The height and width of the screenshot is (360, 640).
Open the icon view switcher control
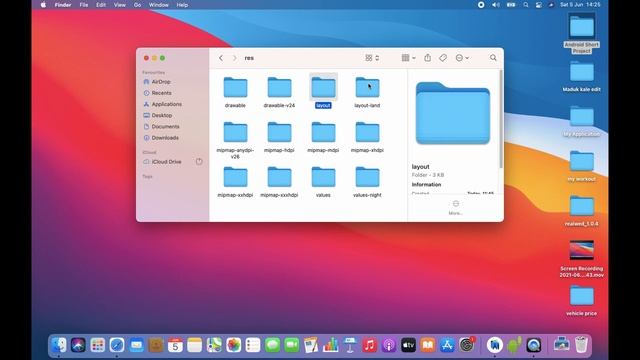(372, 58)
